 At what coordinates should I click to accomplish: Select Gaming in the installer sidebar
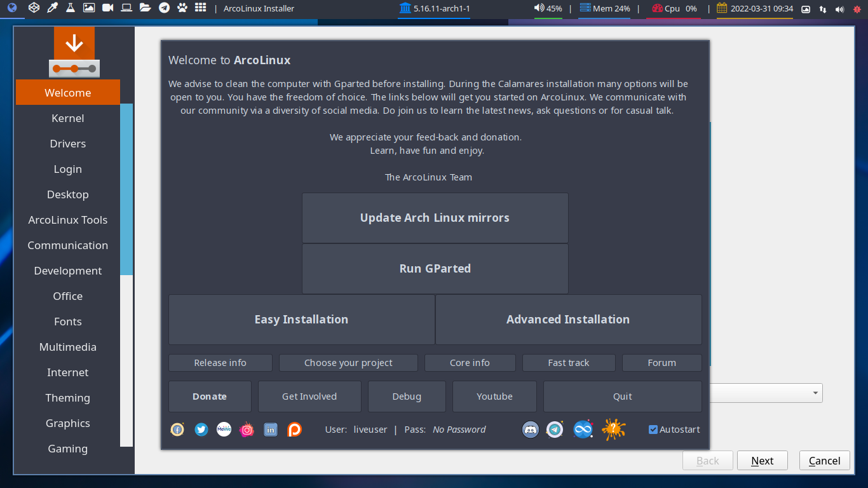(68, 449)
